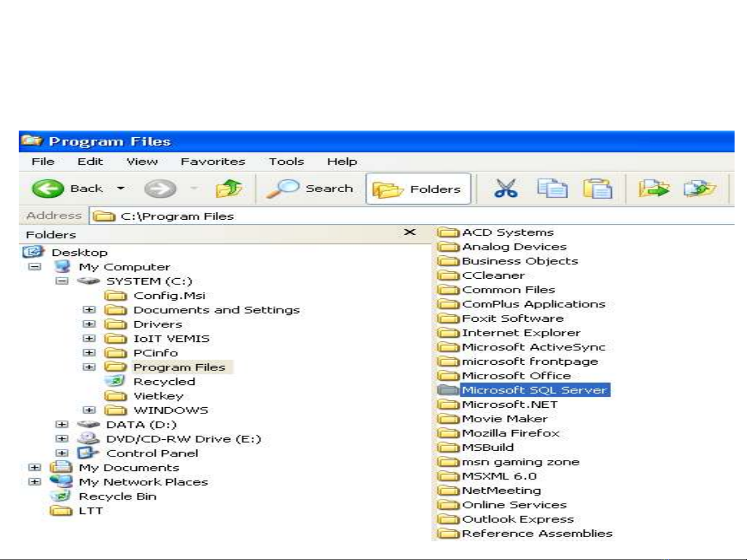
Task: Select the Common Files folder
Action: pyautogui.click(x=509, y=290)
